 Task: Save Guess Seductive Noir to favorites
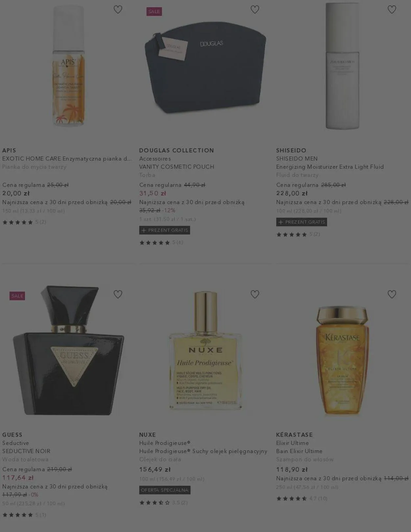(x=118, y=294)
